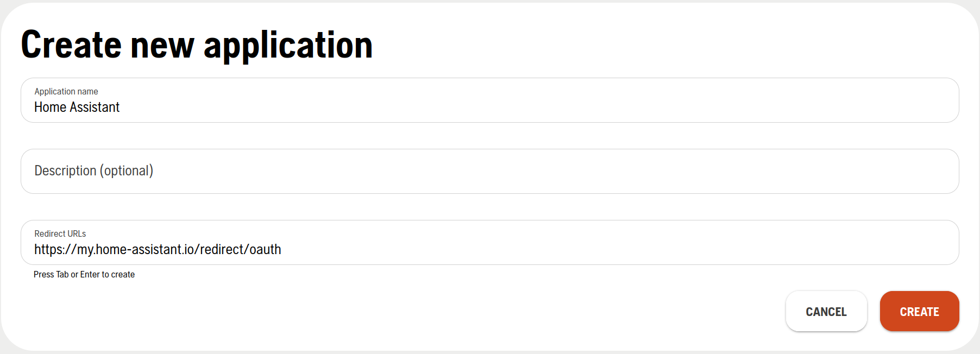Click the "Application name" field label

point(66,91)
